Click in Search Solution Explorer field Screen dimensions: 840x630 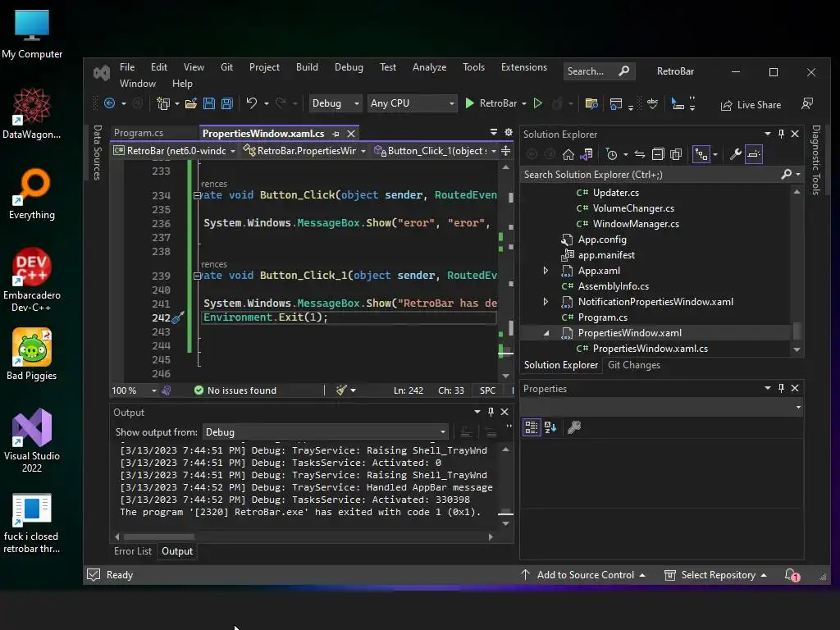tap(650, 175)
